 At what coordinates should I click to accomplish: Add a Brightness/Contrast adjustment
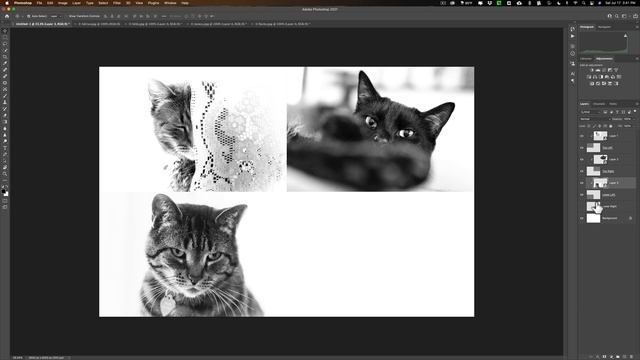591,70
